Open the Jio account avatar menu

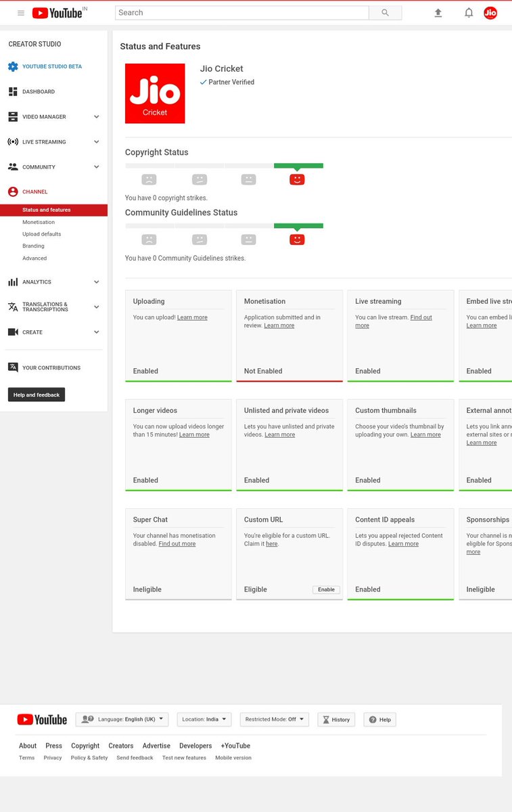coord(490,13)
